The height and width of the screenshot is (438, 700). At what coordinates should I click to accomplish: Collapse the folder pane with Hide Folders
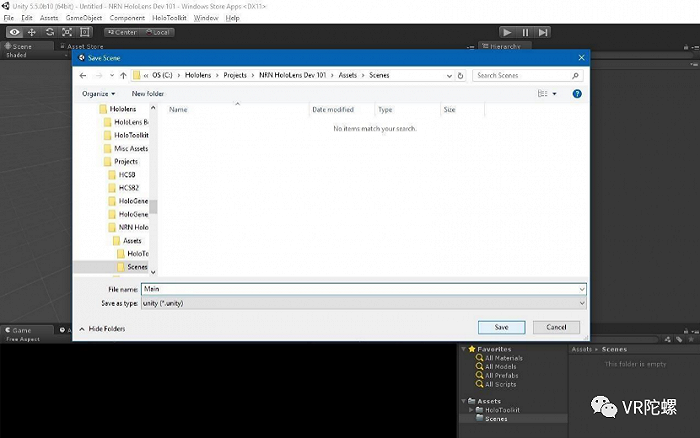[105, 328]
